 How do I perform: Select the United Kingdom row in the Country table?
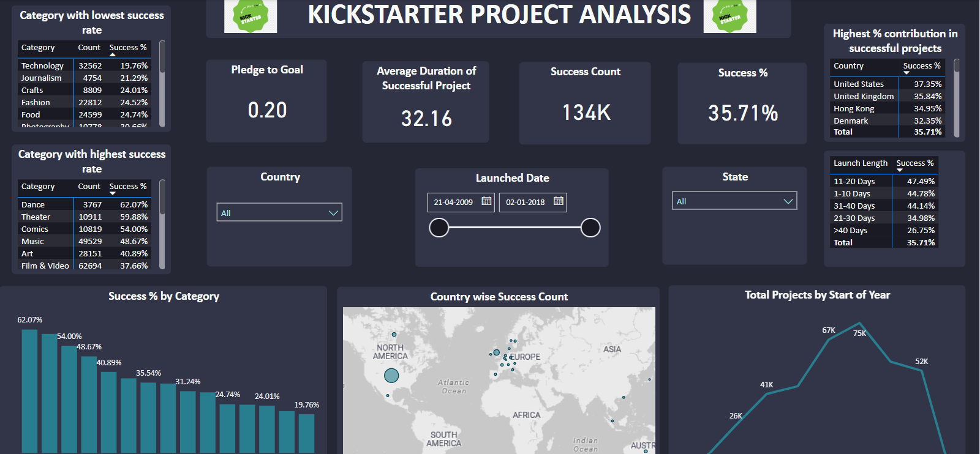863,97
